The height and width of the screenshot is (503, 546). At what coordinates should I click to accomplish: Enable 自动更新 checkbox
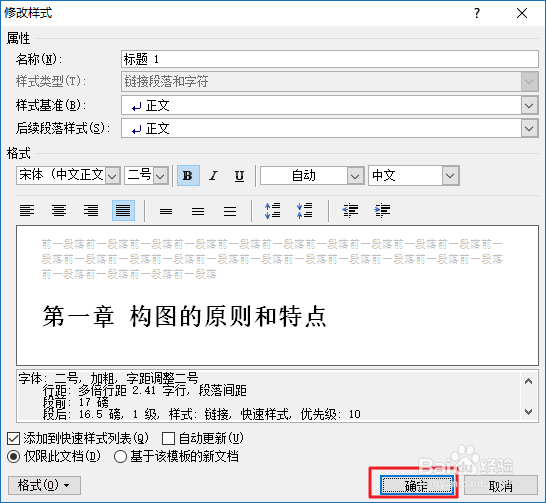168,438
